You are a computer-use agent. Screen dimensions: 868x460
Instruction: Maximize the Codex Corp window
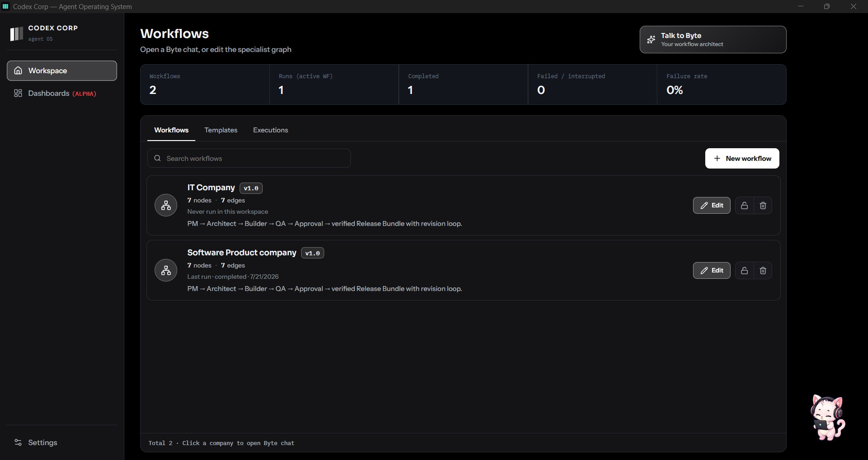(827, 6)
